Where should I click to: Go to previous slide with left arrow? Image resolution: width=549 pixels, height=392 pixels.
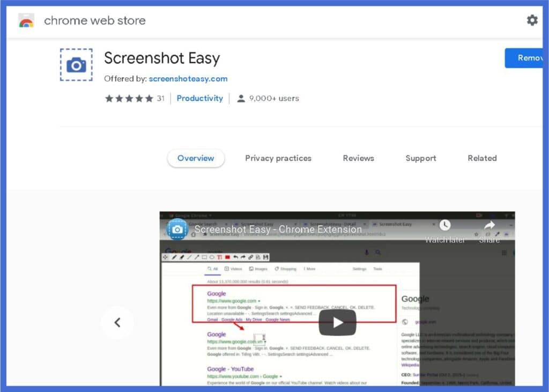pyautogui.click(x=117, y=322)
